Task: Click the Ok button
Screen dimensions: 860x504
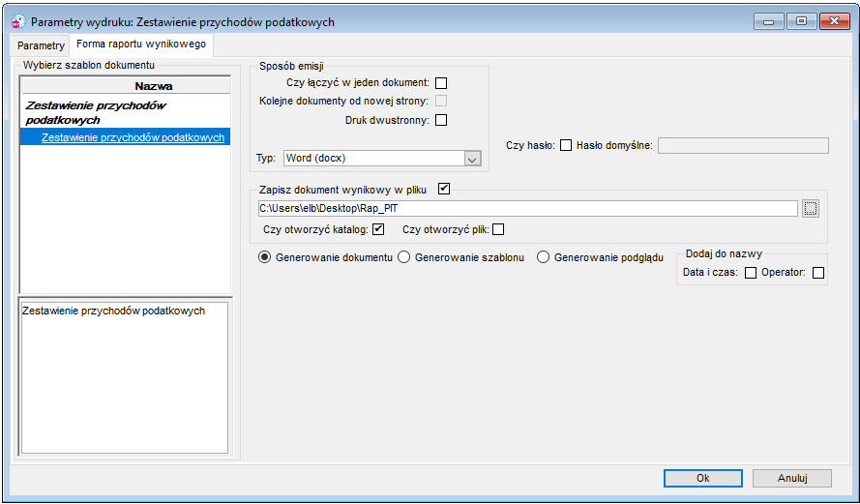Action: pos(703,478)
